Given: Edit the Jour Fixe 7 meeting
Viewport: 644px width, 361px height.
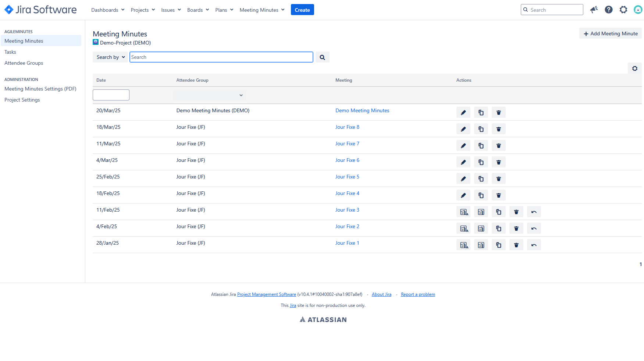Looking at the screenshot, I should tap(463, 146).
